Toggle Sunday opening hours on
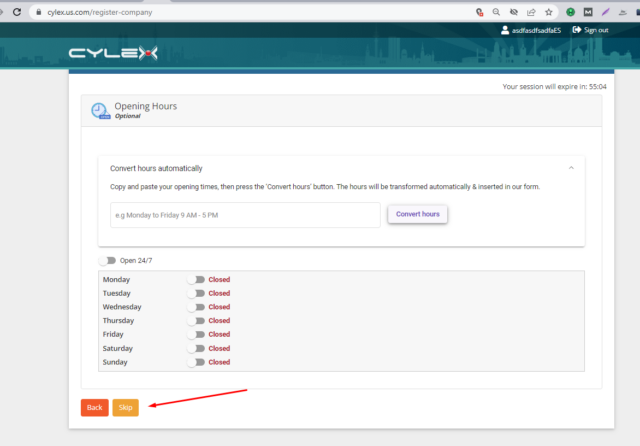 (x=196, y=362)
